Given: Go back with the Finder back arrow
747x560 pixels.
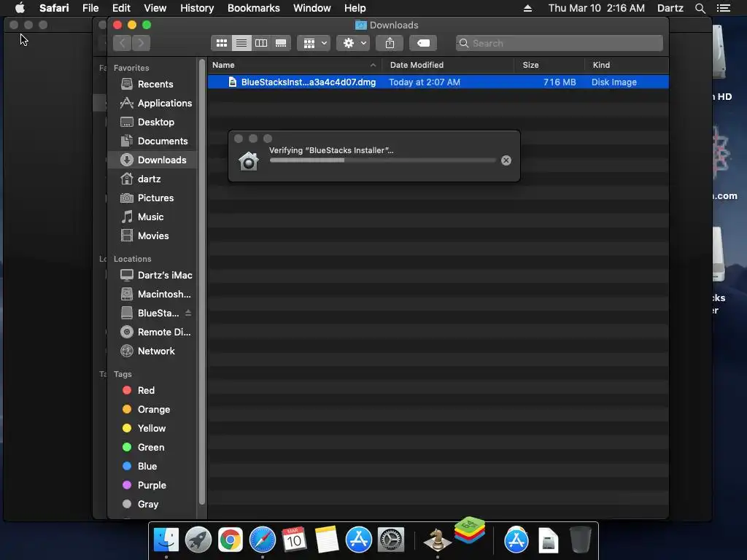Looking at the screenshot, I should click(123, 43).
